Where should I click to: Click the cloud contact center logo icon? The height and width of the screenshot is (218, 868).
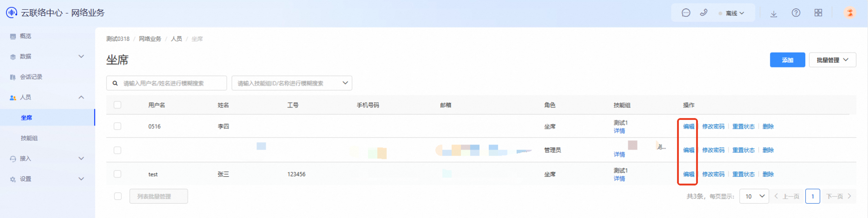point(11,13)
